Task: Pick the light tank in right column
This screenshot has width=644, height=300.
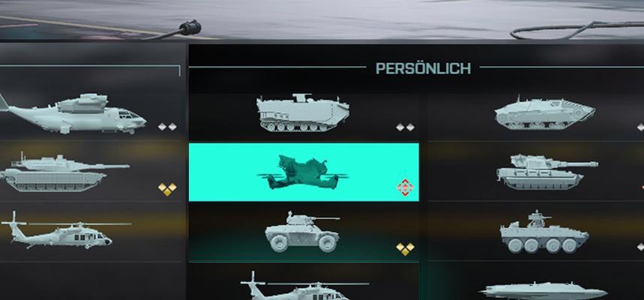Action: coord(547,172)
